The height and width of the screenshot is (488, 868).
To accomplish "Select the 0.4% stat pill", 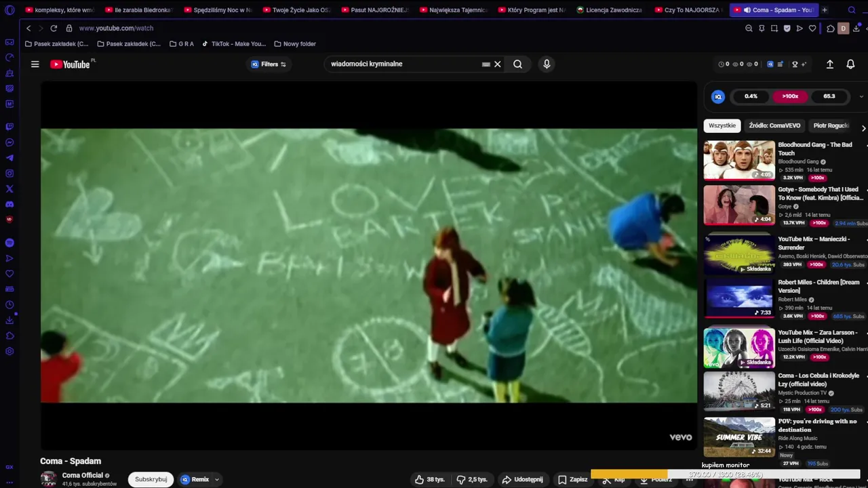I will pyautogui.click(x=751, y=96).
